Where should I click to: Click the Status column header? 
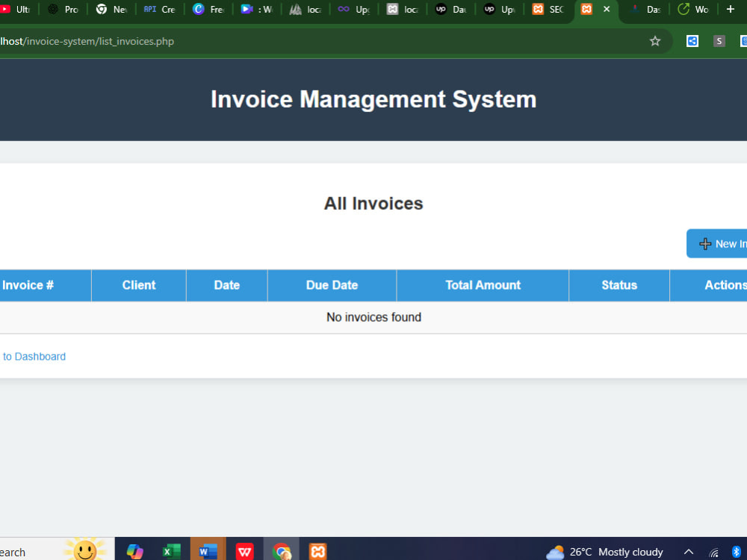(x=619, y=285)
